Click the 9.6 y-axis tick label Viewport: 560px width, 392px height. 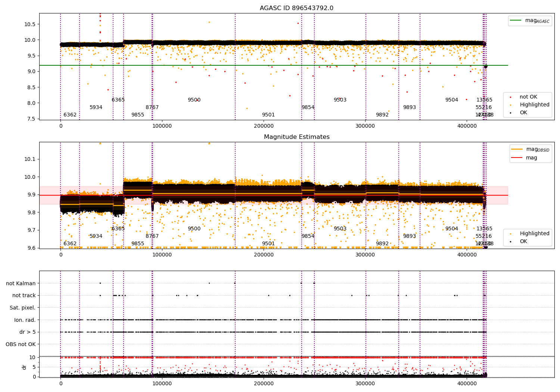(x=31, y=248)
